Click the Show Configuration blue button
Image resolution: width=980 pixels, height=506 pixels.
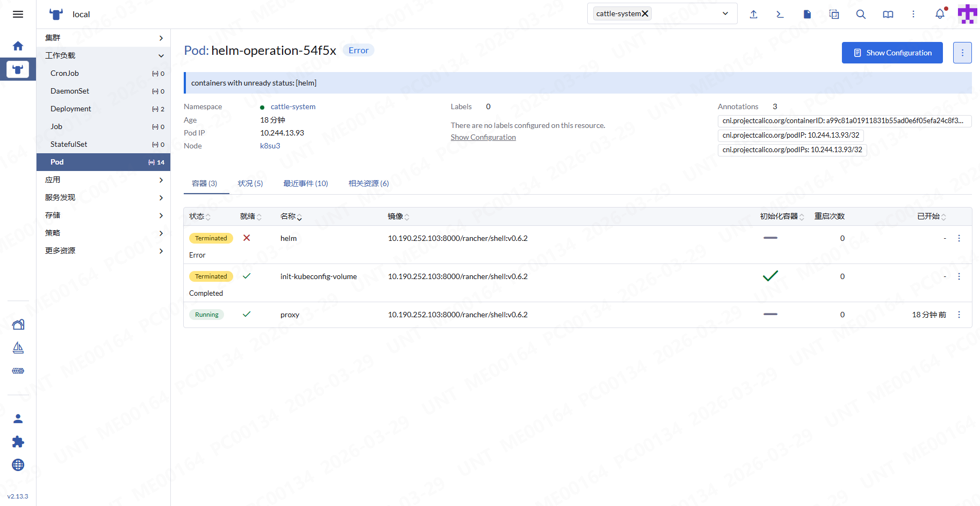pos(892,53)
